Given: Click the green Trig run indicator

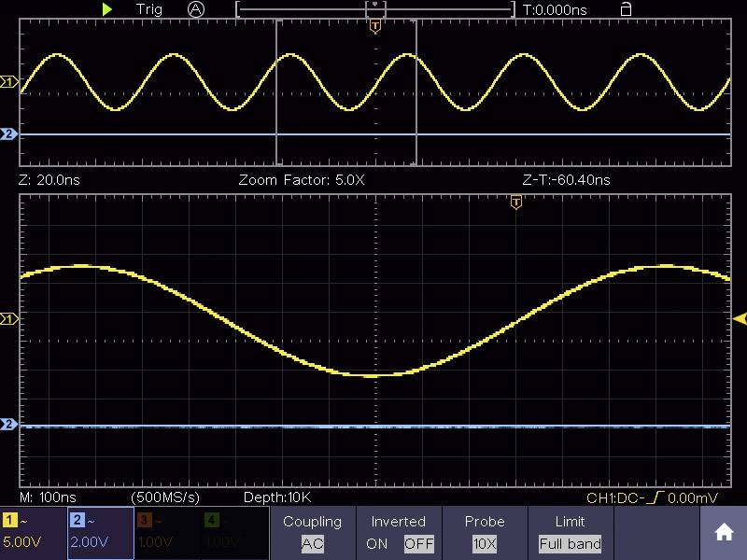Looking at the screenshot, I should 107,8.
